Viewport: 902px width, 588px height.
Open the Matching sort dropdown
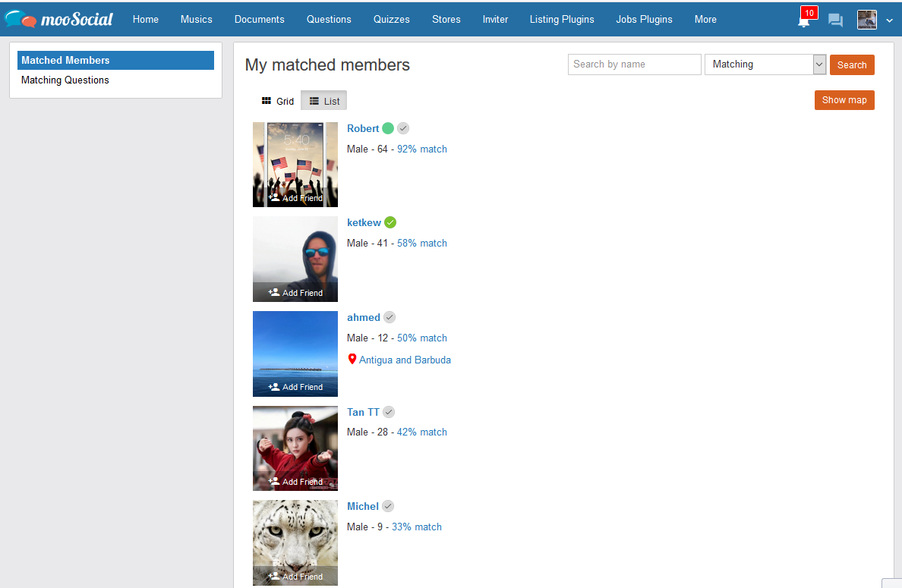[765, 64]
